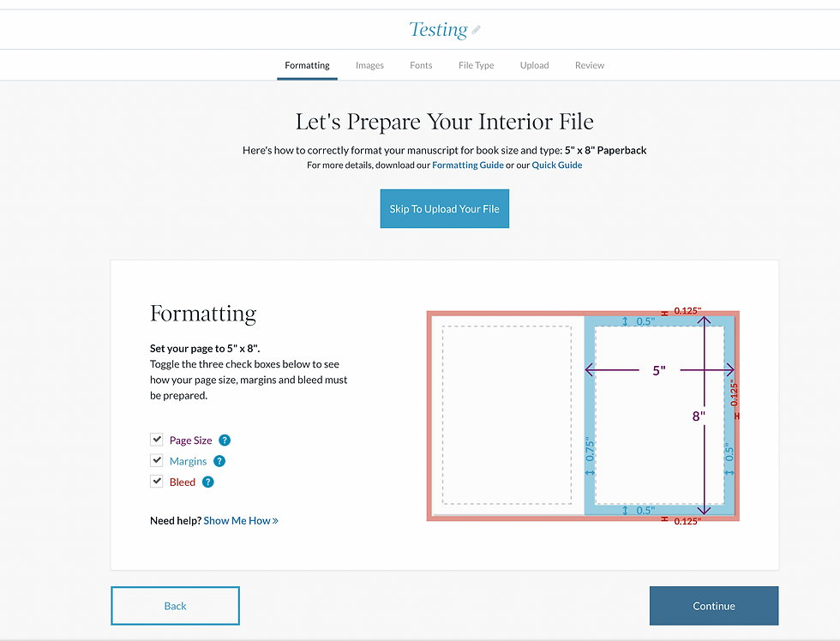
Task: Click Skip To Upload Your File button
Action: coord(445,209)
